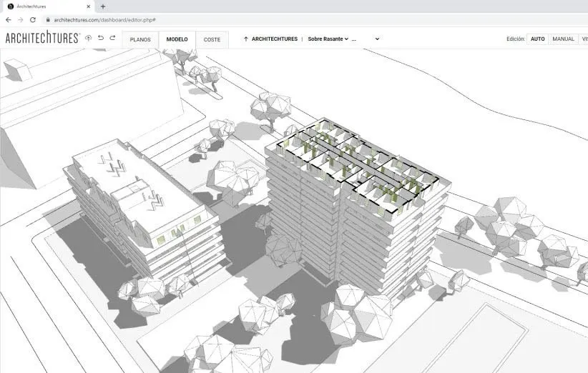Click the browser address bar URL

104,20
